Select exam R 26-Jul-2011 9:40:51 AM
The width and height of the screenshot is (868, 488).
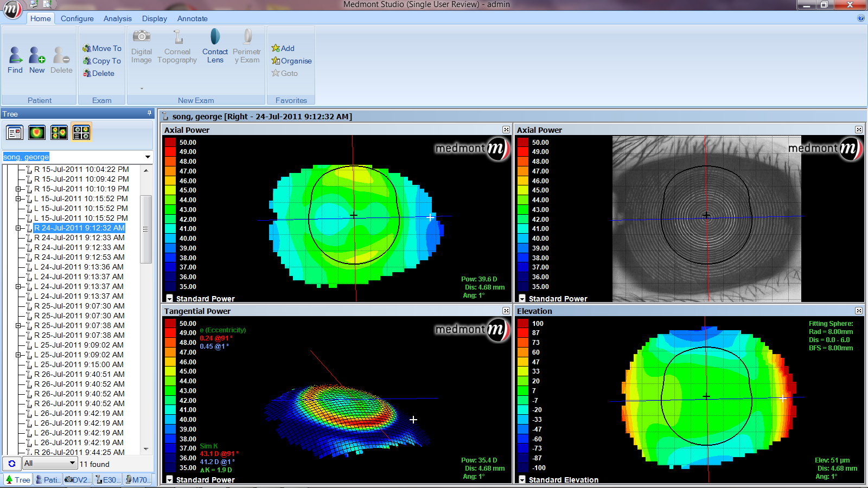point(79,374)
